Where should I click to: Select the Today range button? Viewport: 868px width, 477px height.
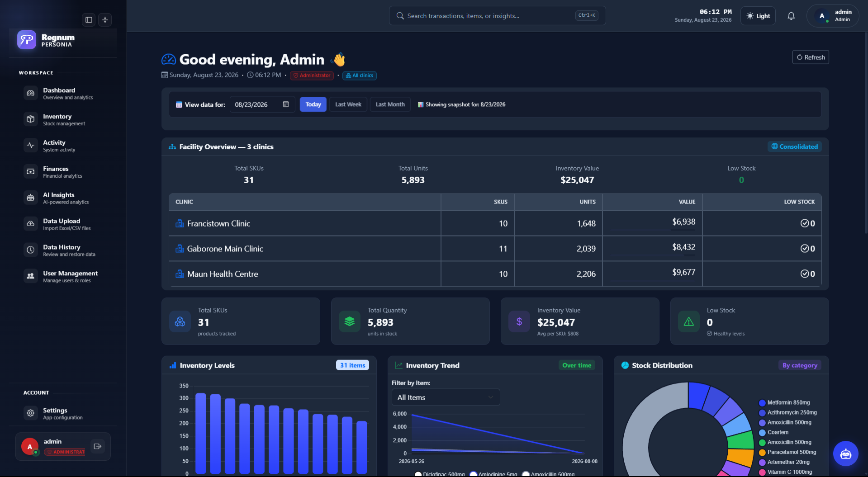[313, 104]
